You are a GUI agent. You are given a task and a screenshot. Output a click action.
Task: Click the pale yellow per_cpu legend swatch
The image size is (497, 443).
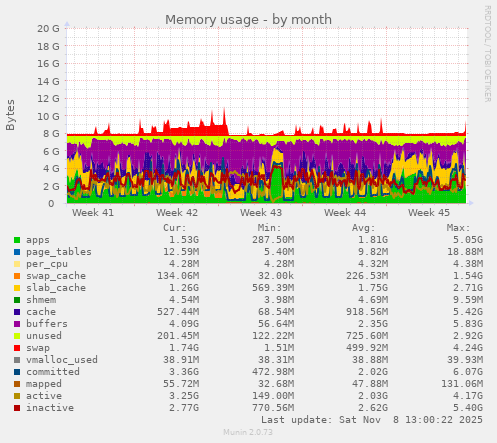[x=17, y=264]
